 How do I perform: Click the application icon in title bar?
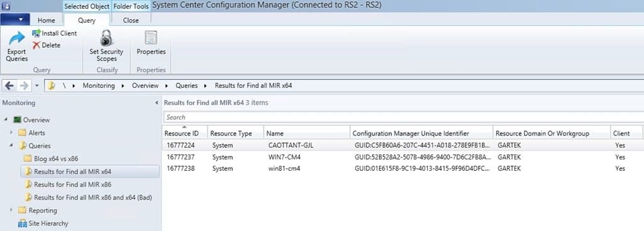click(x=6, y=6)
